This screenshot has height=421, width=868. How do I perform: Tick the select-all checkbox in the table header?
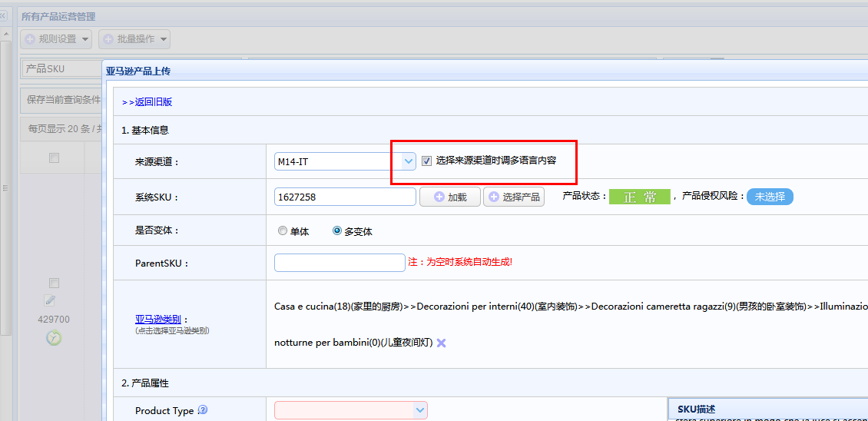pos(54,158)
